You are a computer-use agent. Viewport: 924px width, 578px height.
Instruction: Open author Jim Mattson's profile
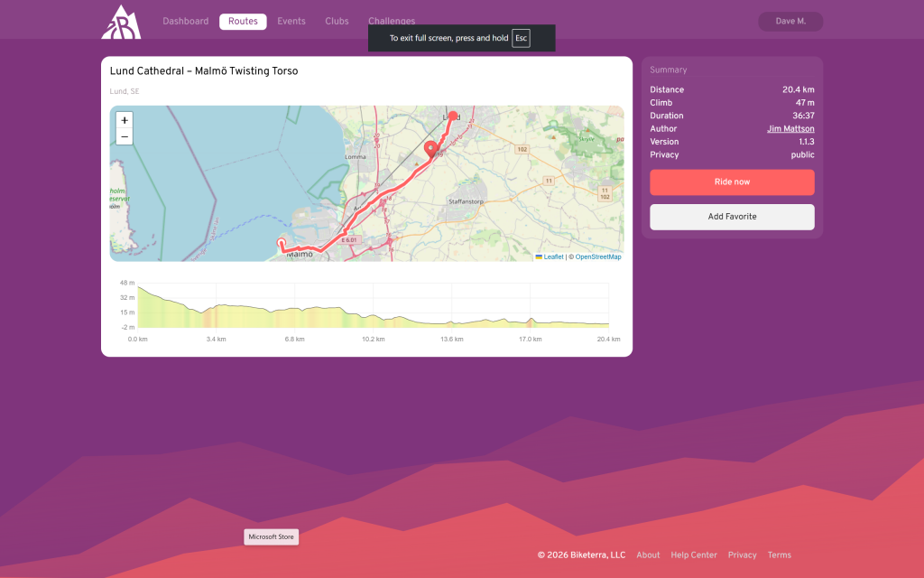[790, 129]
